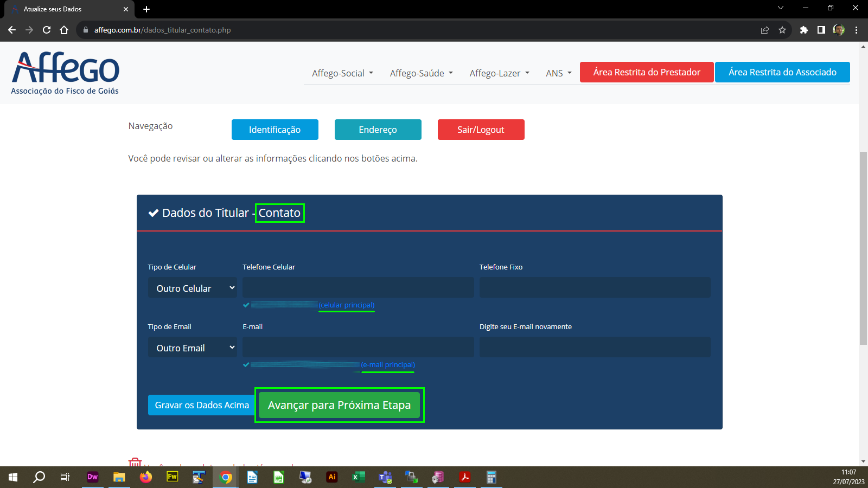Screen dimensions: 868x488
Task: Reload the page
Action: pyautogui.click(x=47, y=30)
